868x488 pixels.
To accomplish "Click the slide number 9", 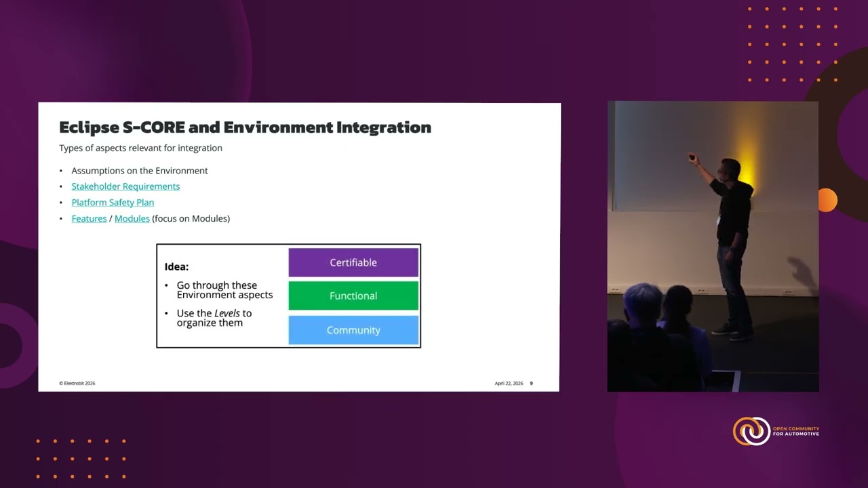I will point(531,384).
